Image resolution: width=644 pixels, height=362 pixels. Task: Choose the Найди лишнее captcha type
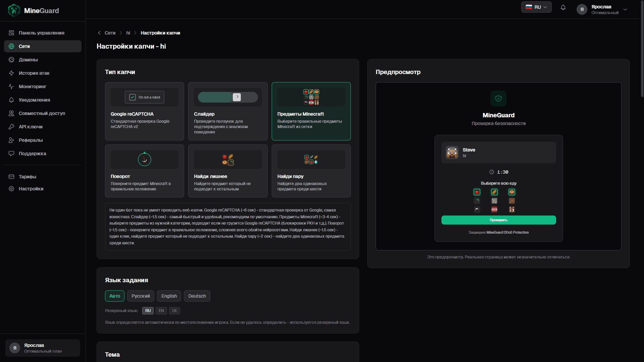(x=228, y=171)
